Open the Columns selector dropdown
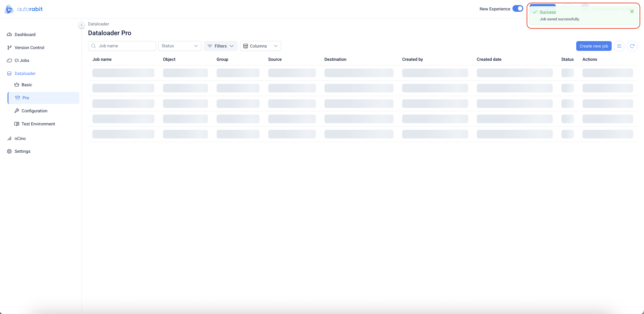The height and width of the screenshot is (314, 644). coord(260,46)
